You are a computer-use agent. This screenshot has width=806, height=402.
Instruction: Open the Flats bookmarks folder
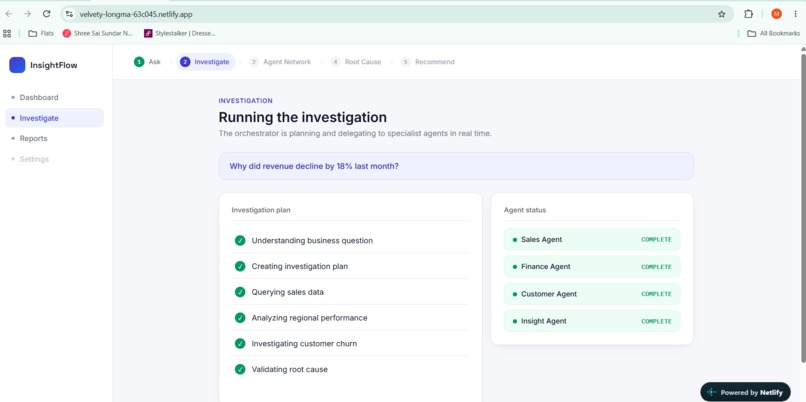coord(41,33)
